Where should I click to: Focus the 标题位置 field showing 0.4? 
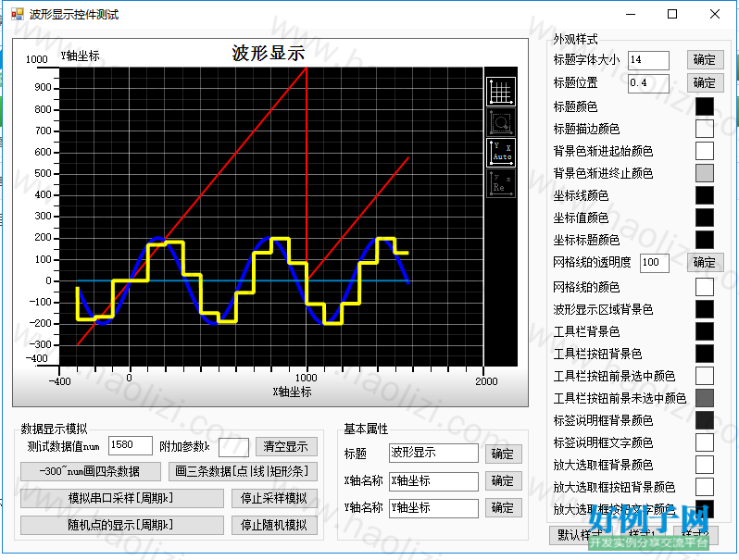click(648, 83)
